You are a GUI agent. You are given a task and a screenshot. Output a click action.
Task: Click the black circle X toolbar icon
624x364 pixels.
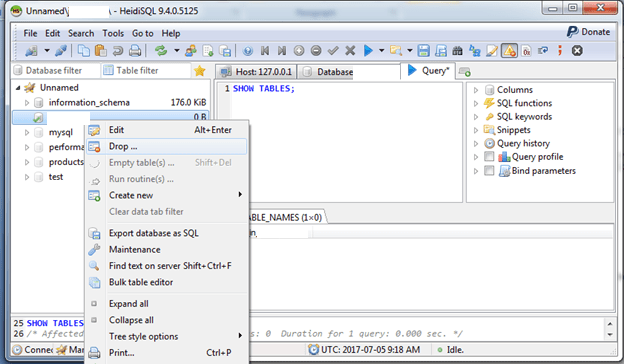click(577, 51)
